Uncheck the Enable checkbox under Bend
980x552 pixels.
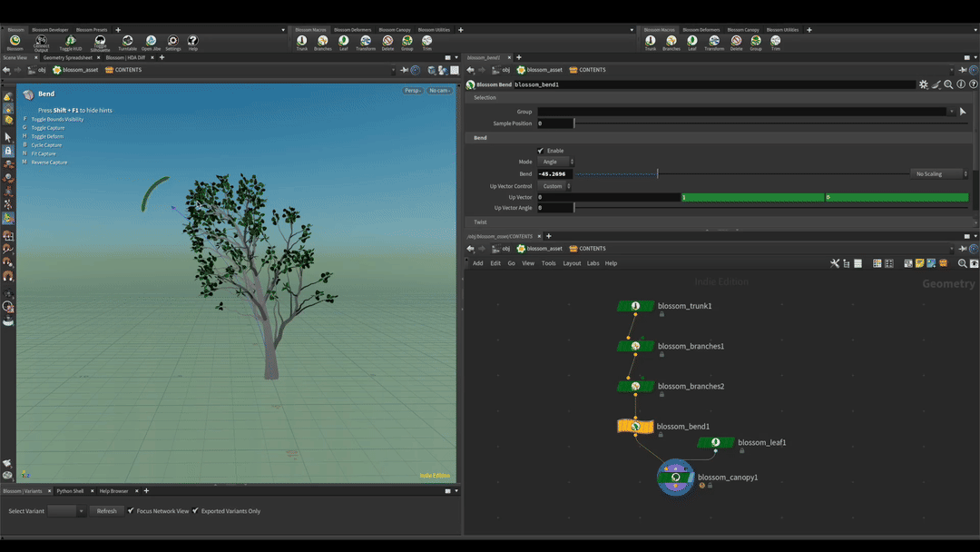coord(541,151)
